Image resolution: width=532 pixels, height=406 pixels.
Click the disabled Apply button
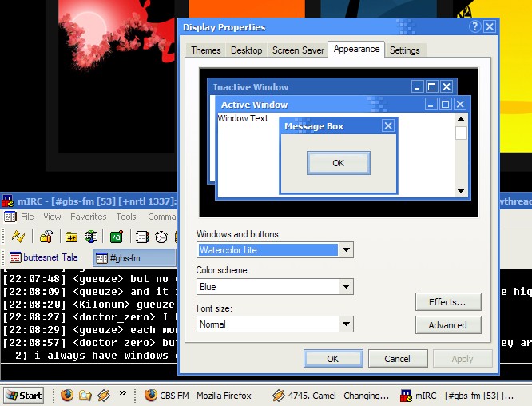(463, 359)
